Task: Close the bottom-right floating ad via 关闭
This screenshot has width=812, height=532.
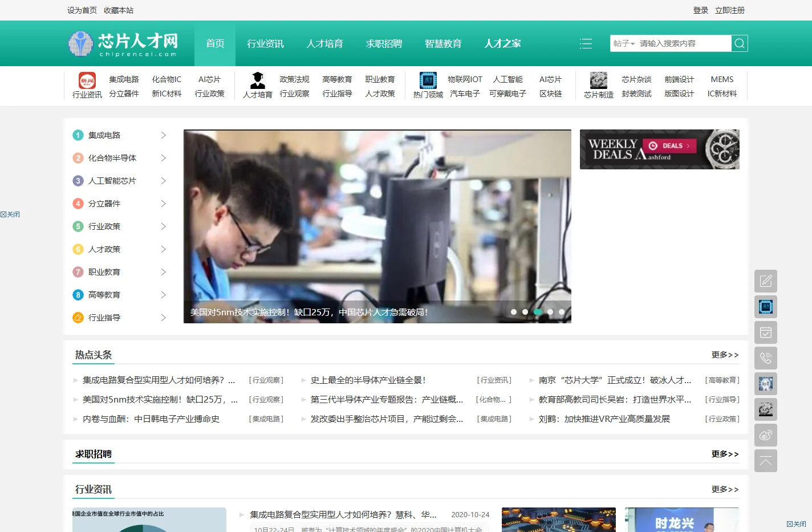Action: pos(796,524)
